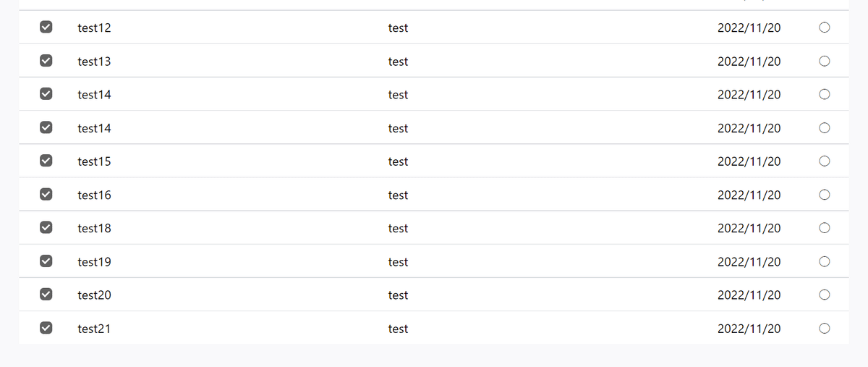Uncheck the test20 checkbox
868x367 pixels.
pyautogui.click(x=46, y=294)
